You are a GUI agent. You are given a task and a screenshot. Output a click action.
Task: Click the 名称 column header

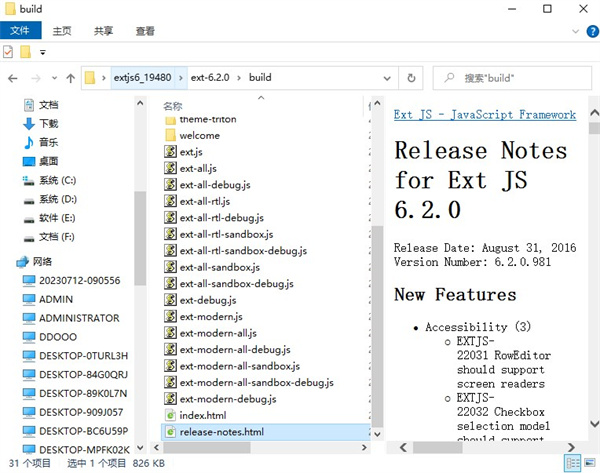tap(173, 106)
